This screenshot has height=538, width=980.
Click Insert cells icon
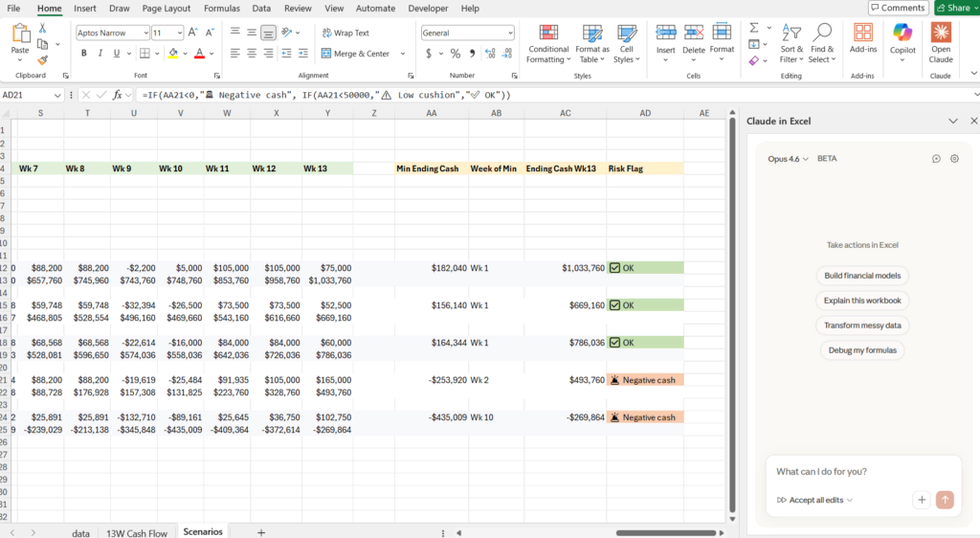(666, 33)
